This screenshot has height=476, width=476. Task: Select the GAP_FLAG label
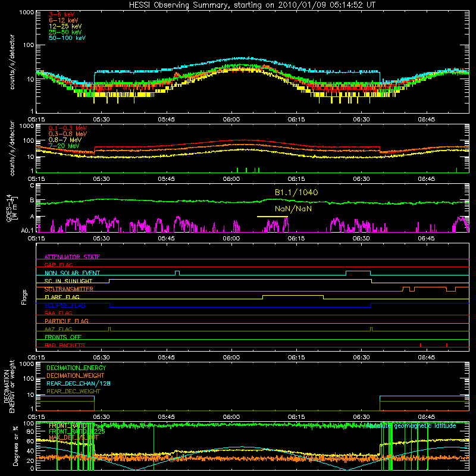[x=58, y=265]
